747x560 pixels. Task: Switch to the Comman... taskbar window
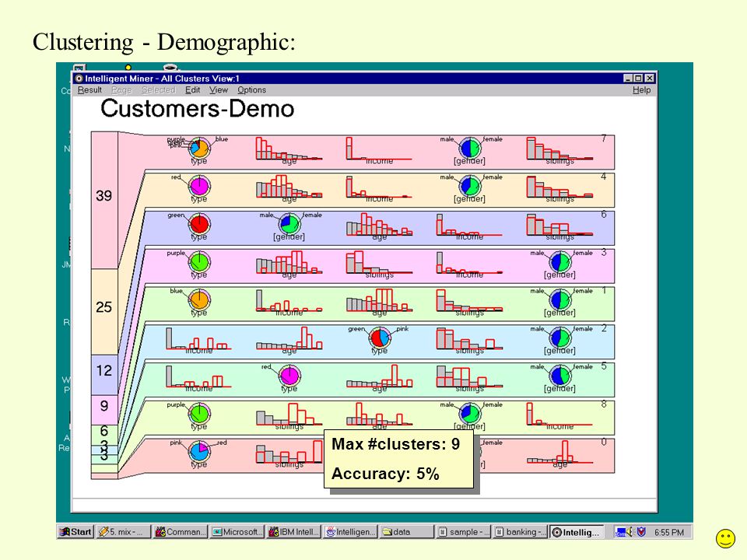pyautogui.click(x=180, y=532)
